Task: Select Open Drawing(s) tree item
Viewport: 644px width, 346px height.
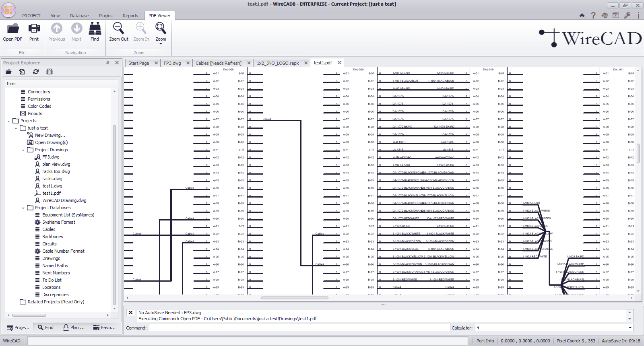Action: (x=51, y=142)
